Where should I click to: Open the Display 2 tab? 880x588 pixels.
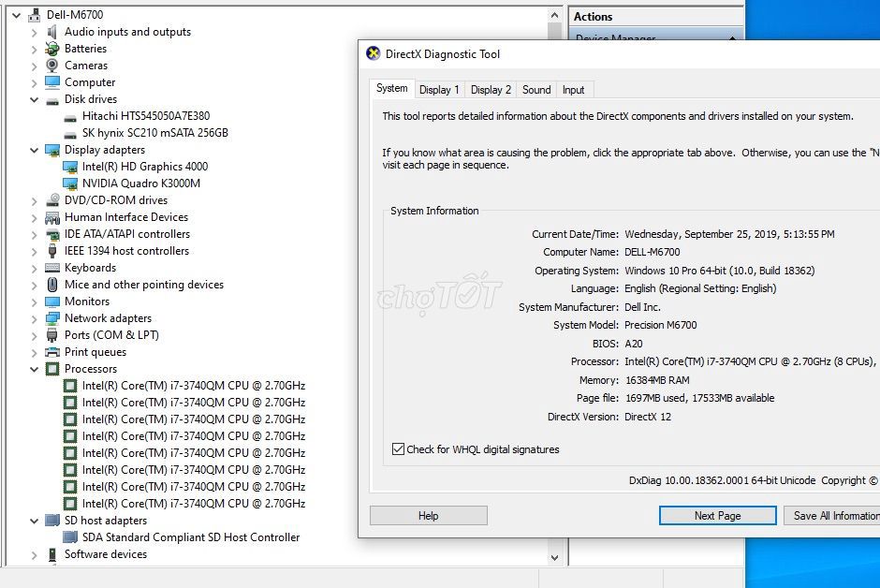(x=491, y=90)
